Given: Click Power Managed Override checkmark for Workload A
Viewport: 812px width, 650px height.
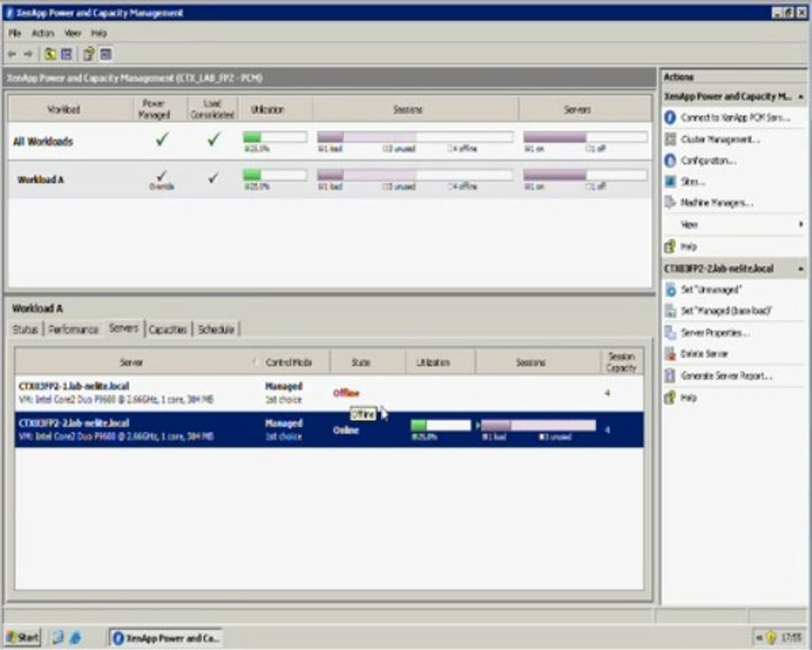Looking at the screenshot, I should click(161, 176).
